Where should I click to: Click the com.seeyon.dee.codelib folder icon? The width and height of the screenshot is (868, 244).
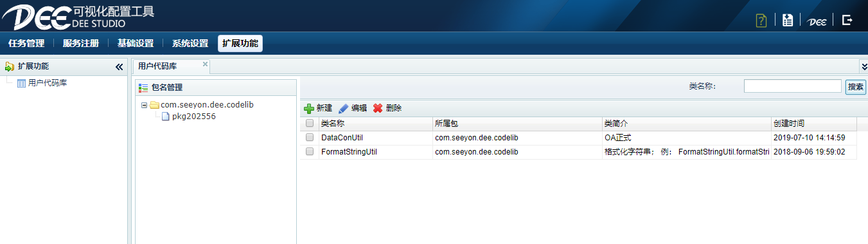[154, 105]
